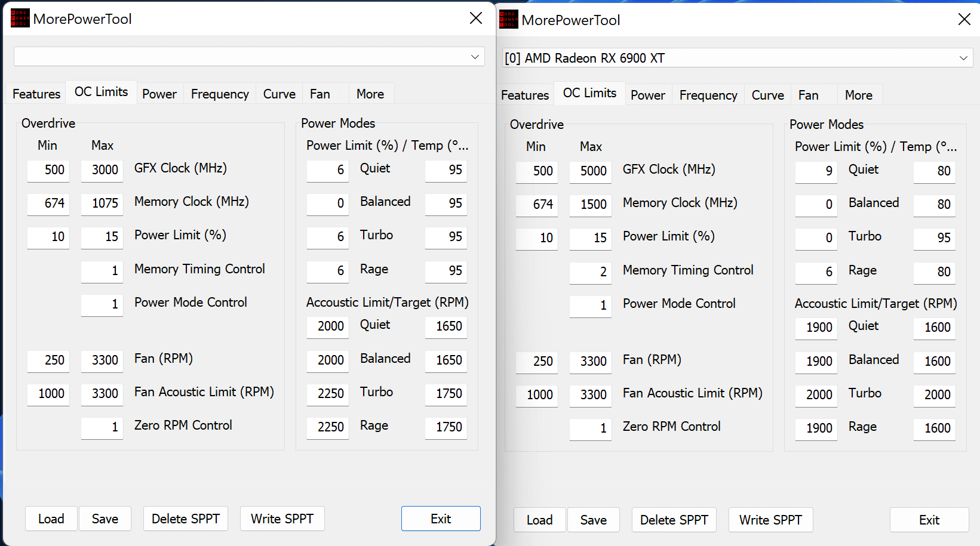
Task: Edit Balanced temp 95 in left window
Action: (x=446, y=203)
